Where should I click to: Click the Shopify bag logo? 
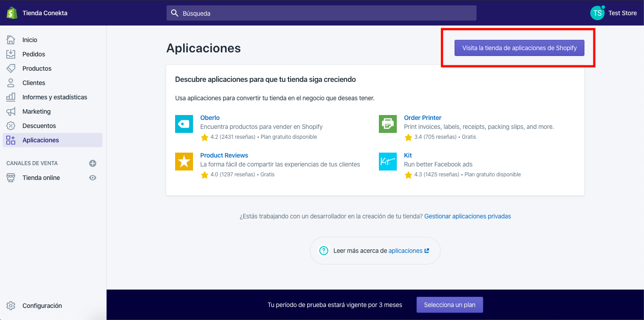coord(12,13)
